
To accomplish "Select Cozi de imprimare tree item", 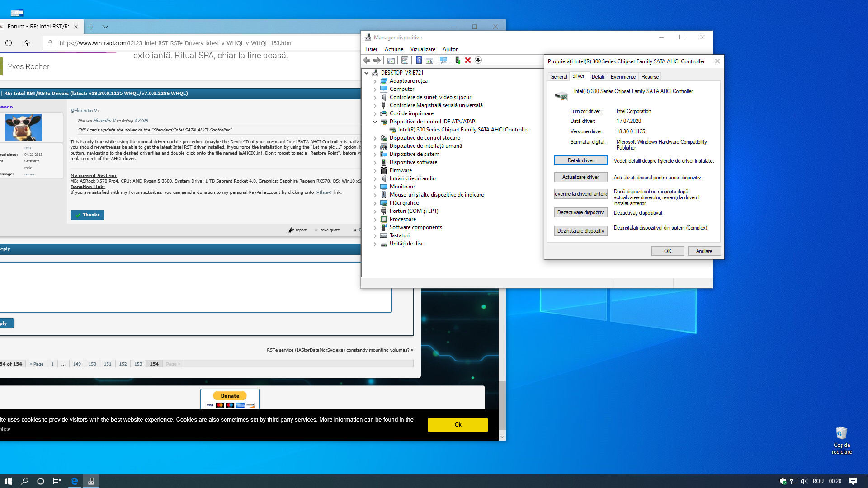I will [411, 113].
